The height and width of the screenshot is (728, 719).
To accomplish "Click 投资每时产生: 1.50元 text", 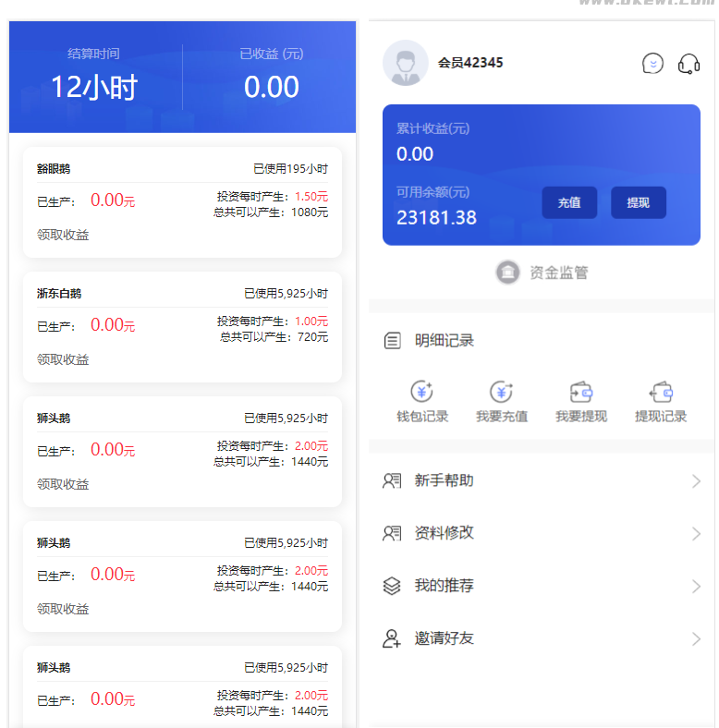I will [x=273, y=197].
